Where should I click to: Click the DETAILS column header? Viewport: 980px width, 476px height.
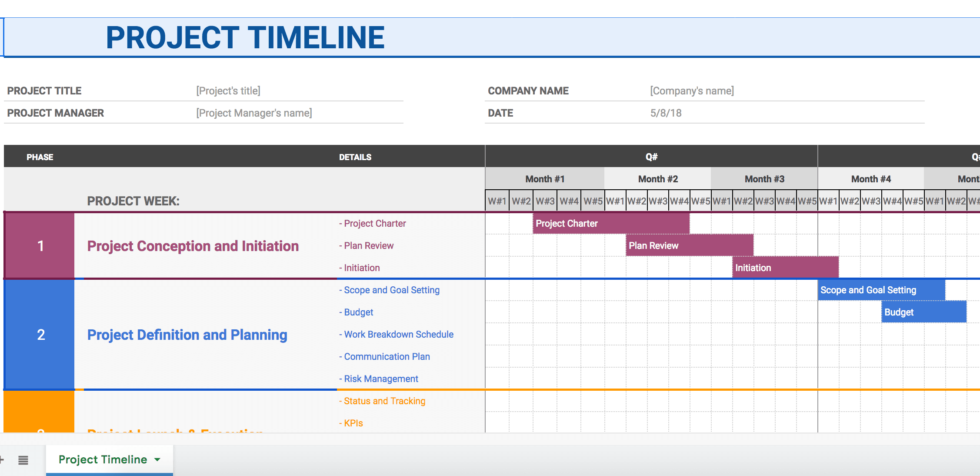click(354, 156)
